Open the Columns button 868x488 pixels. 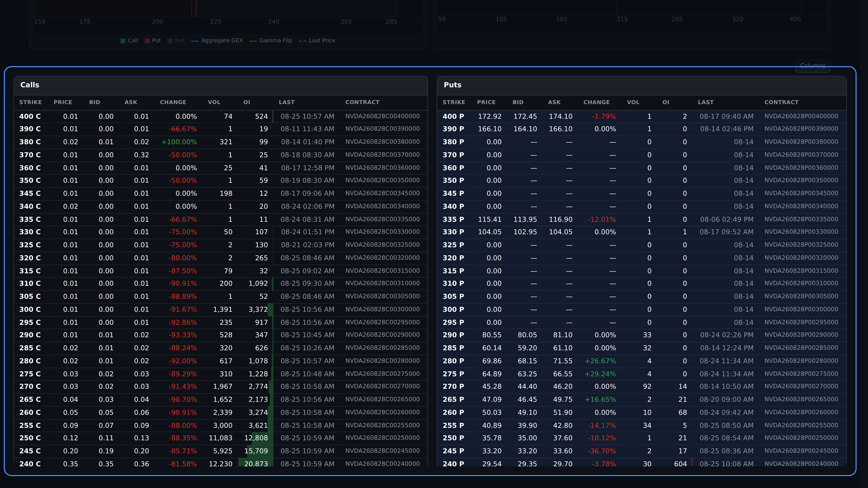[x=813, y=66]
